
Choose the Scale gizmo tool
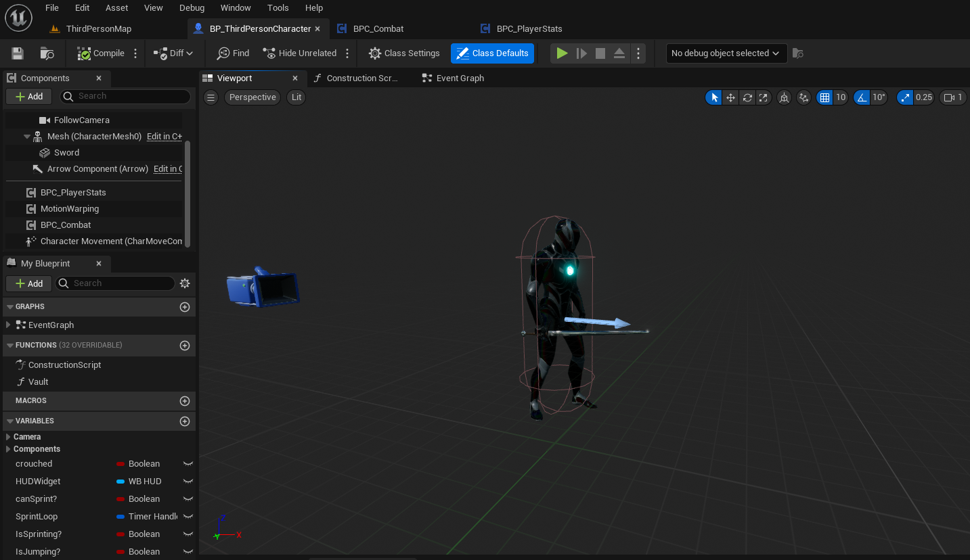pos(764,97)
